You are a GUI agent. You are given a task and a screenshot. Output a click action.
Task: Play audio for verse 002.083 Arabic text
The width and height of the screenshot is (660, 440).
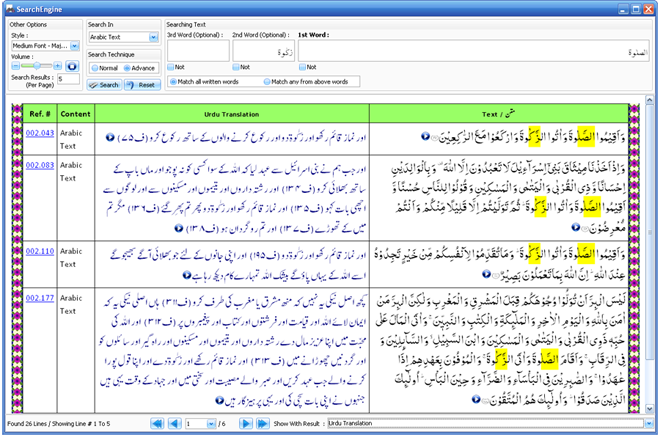point(575,227)
